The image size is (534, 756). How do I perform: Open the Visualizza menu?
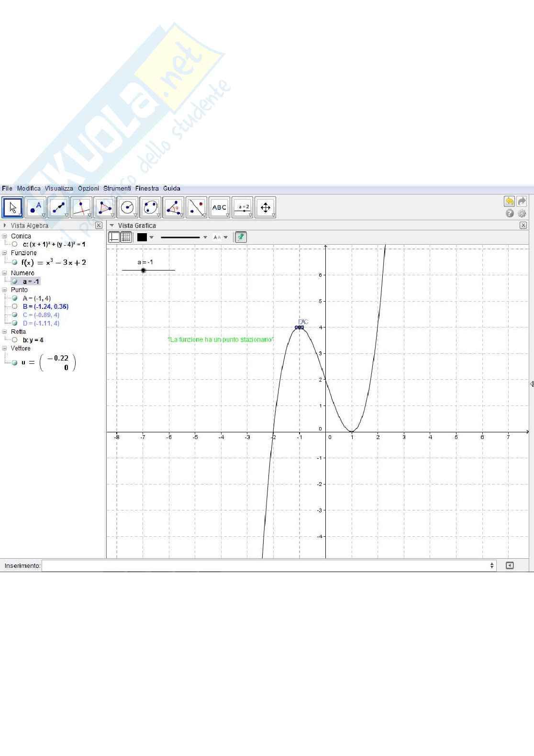pos(59,189)
